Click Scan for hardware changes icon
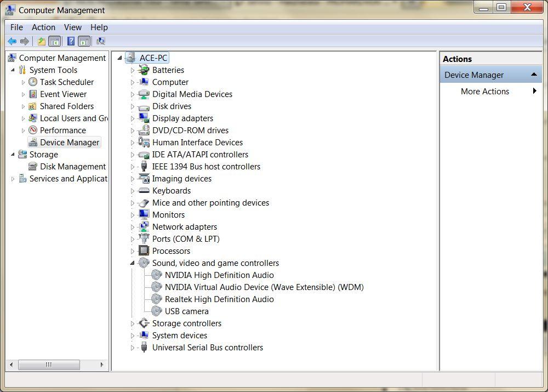The width and height of the screenshot is (548, 392). [101, 42]
